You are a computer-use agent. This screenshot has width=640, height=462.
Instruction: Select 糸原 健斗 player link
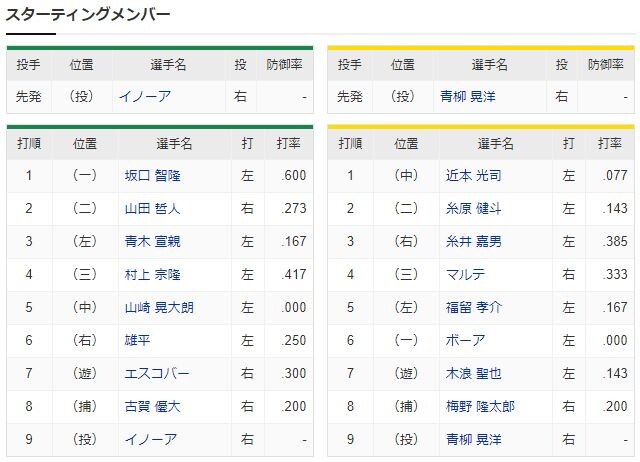(x=473, y=209)
